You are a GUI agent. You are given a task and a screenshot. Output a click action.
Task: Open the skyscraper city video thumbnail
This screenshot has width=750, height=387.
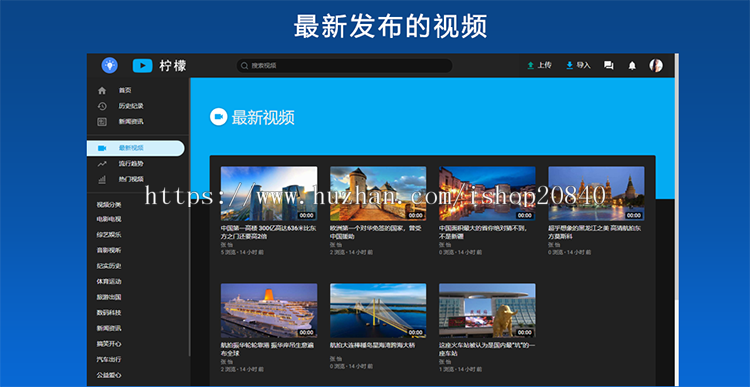click(x=269, y=193)
